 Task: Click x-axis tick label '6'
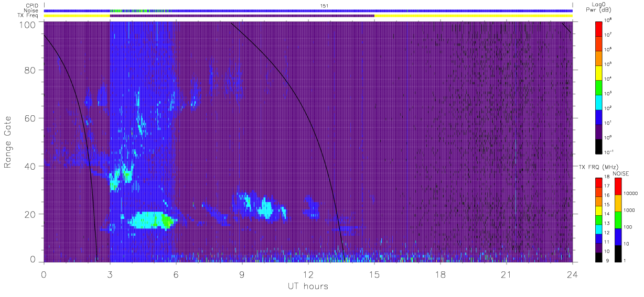(x=176, y=273)
